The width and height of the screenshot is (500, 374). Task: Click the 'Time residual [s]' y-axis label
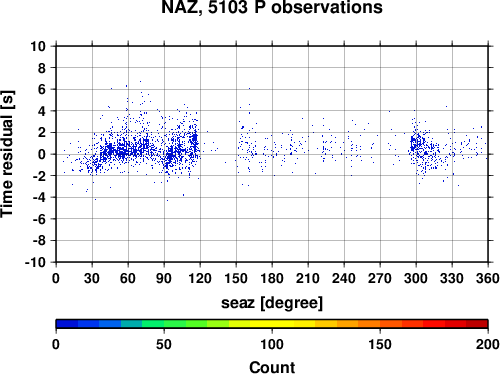[x=7, y=154]
